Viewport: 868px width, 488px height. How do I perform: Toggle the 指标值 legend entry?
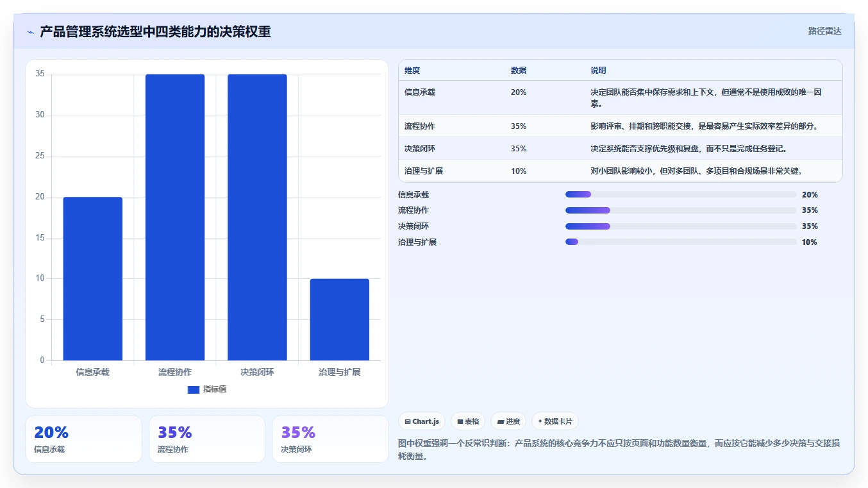(207, 389)
